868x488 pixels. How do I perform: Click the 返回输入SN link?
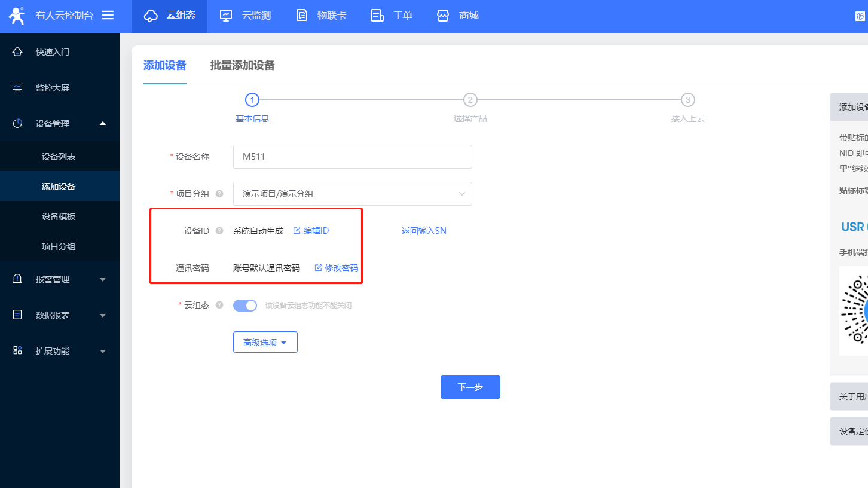click(424, 231)
